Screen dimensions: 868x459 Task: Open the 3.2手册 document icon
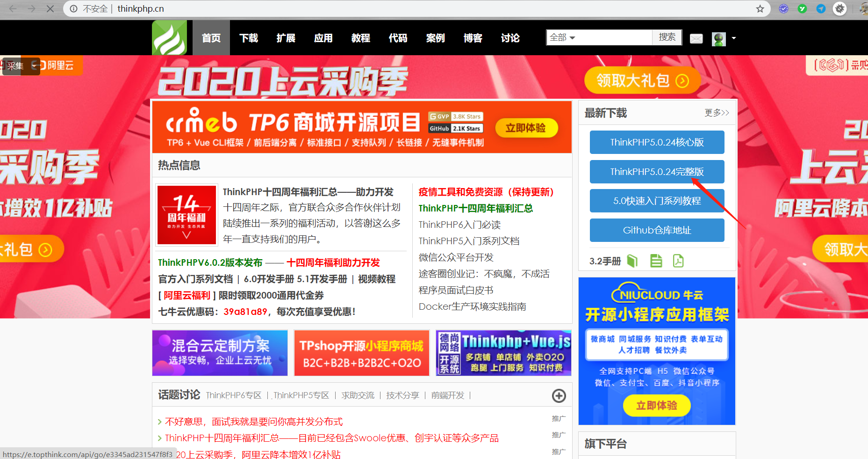pyautogui.click(x=656, y=261)
